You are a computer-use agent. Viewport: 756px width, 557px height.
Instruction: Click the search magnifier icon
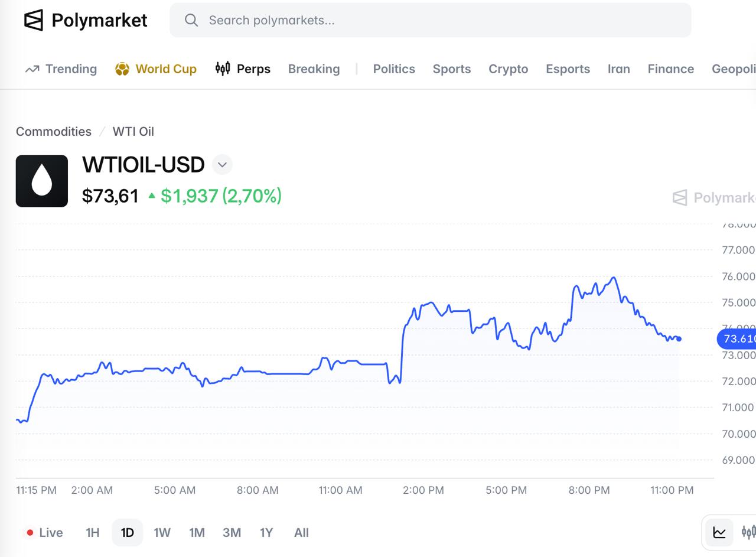(x=191, y=20)
